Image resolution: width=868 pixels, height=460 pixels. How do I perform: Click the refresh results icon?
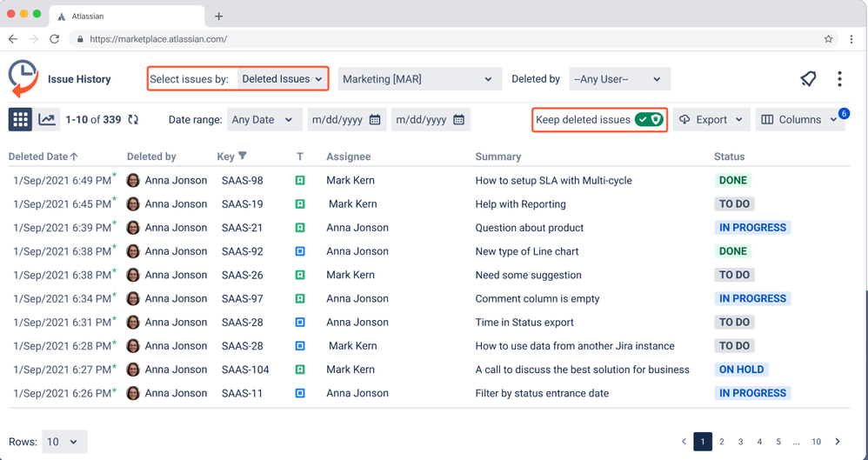click(133, 120)
